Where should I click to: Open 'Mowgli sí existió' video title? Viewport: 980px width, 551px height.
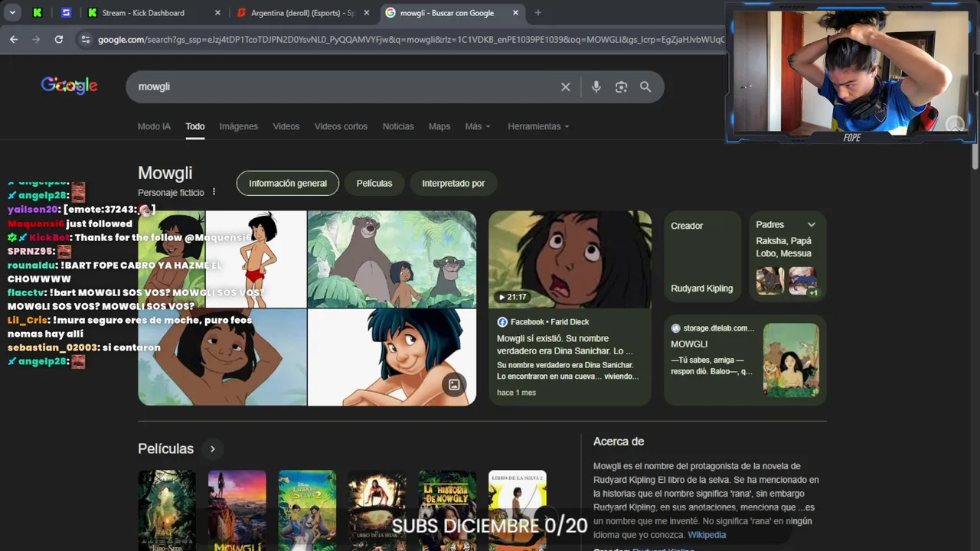(x=564, y=344)
